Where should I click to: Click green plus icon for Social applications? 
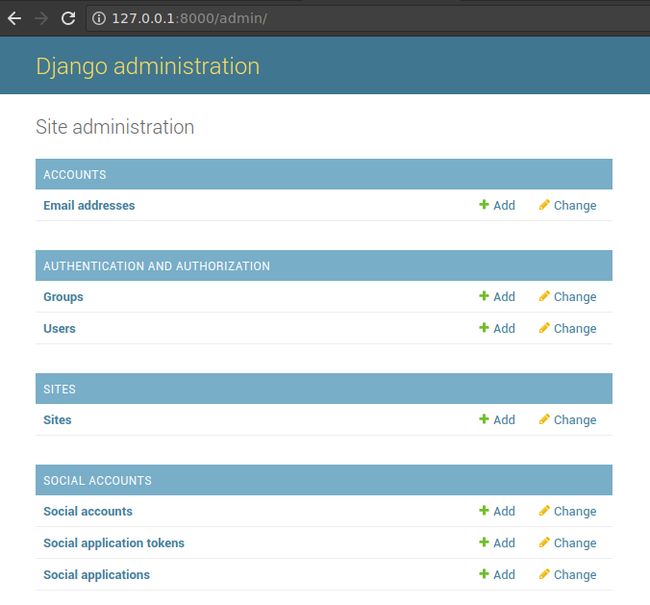(x=484, y=574)
